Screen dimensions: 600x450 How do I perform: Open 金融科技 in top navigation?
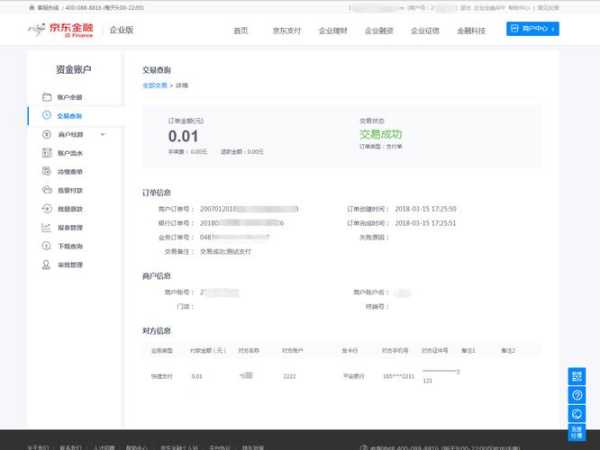tap(472, 30)
